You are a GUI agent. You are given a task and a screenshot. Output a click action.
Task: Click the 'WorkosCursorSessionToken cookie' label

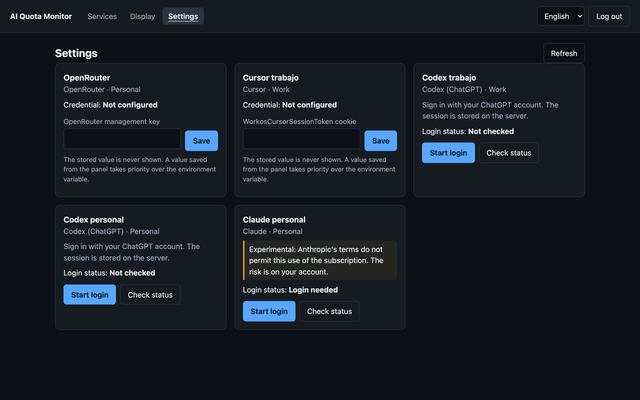coord(300,122)
